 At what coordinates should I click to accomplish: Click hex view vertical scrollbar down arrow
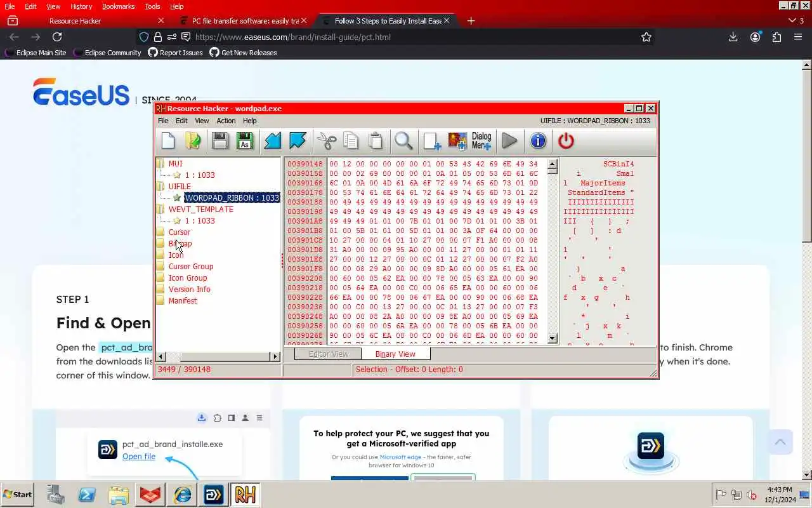[552, 338]
